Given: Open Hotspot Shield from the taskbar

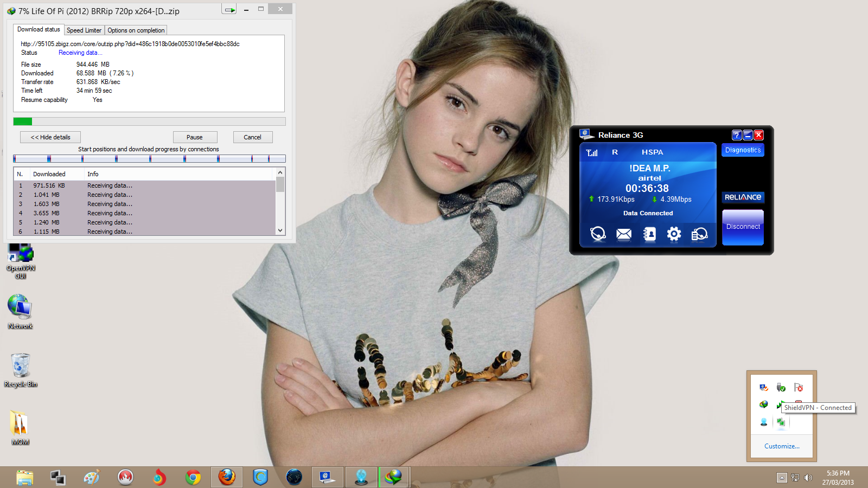Looking at the screenshot, I should [x=260, y=477].
